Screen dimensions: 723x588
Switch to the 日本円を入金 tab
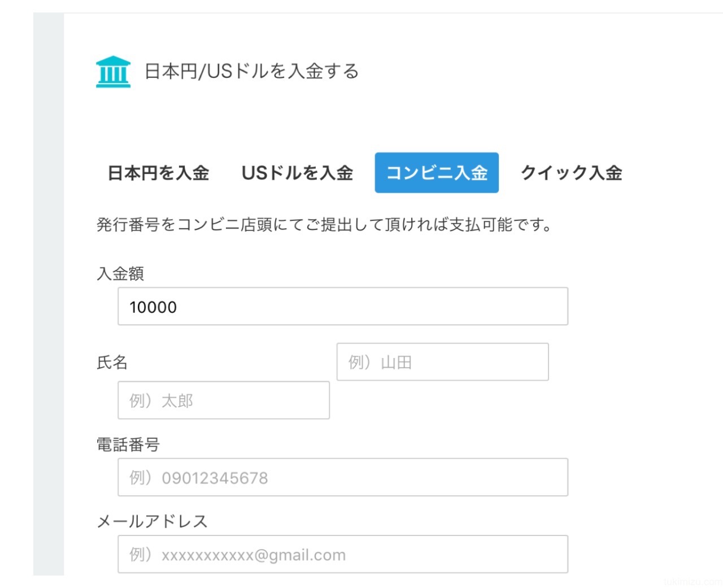[158, 173]
